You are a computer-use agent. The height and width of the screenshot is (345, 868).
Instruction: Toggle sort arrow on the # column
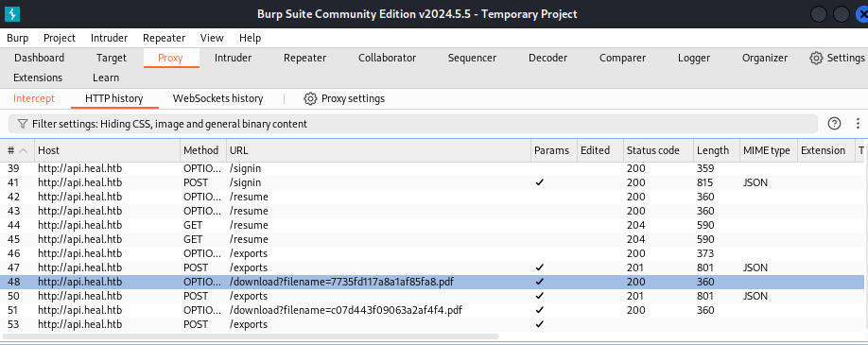(x=24, y=150)
